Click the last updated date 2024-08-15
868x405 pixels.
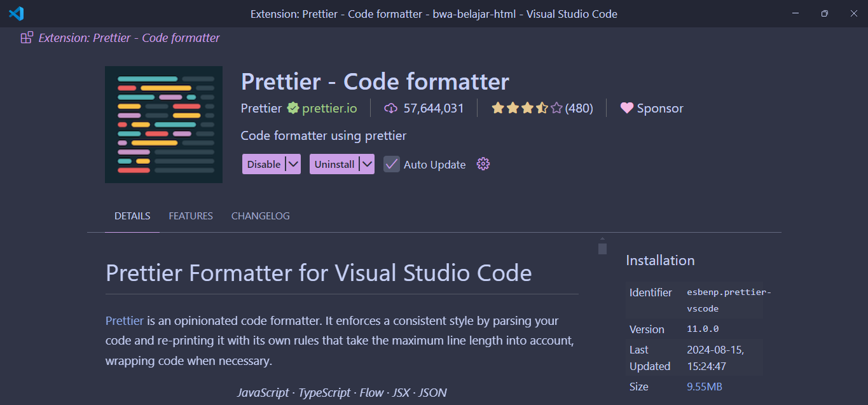(715, 358)
